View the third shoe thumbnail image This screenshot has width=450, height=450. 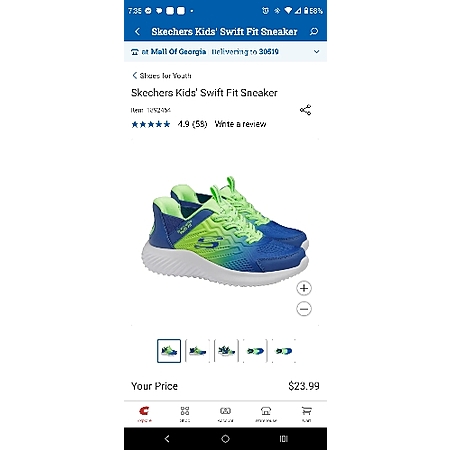pos(226,351)
